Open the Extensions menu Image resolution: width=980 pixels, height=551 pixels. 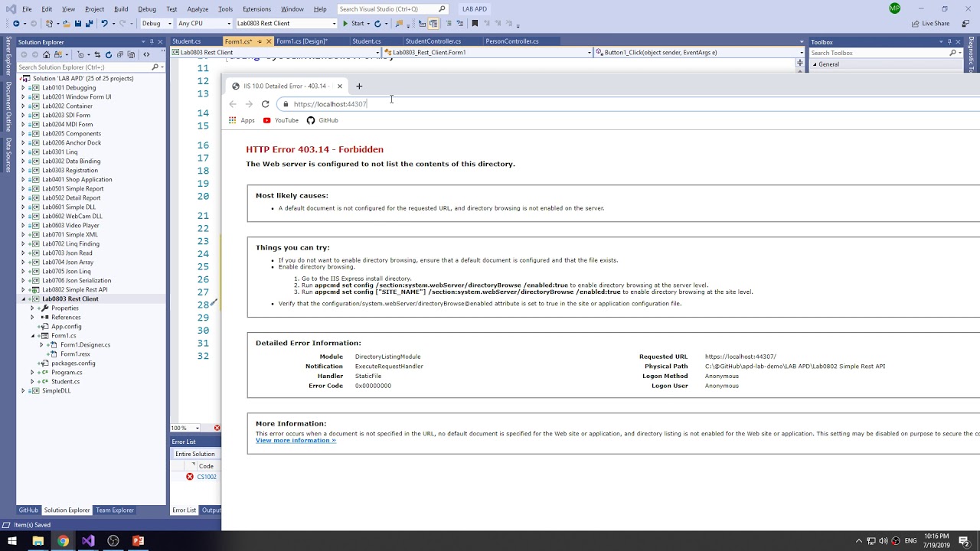pyautogui.click(x=256, y=9)
